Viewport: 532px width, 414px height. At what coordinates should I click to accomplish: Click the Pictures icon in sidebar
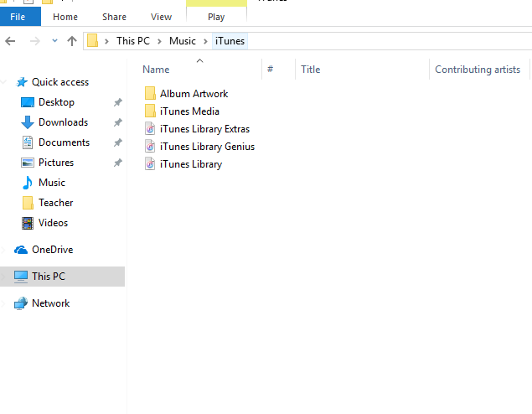pyautogui.click(x=28, y=163)
